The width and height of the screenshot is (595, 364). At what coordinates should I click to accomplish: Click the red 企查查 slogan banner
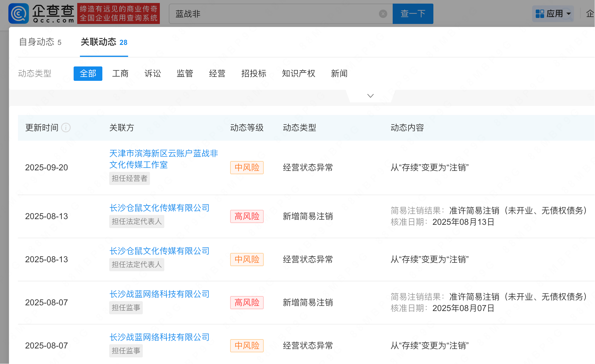[x=119, y=14]
